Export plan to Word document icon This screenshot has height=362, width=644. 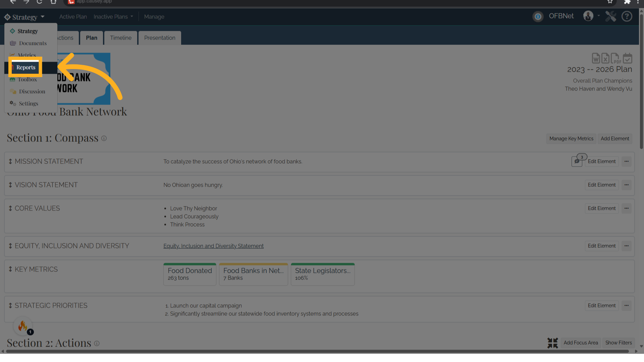pyautogui.click(x=596, y=58)
